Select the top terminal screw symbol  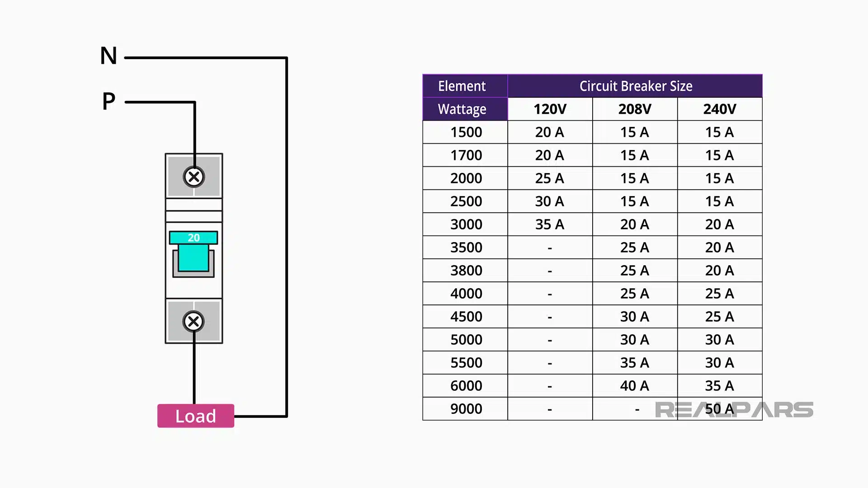pyautogui.click(x=194, y=177)
